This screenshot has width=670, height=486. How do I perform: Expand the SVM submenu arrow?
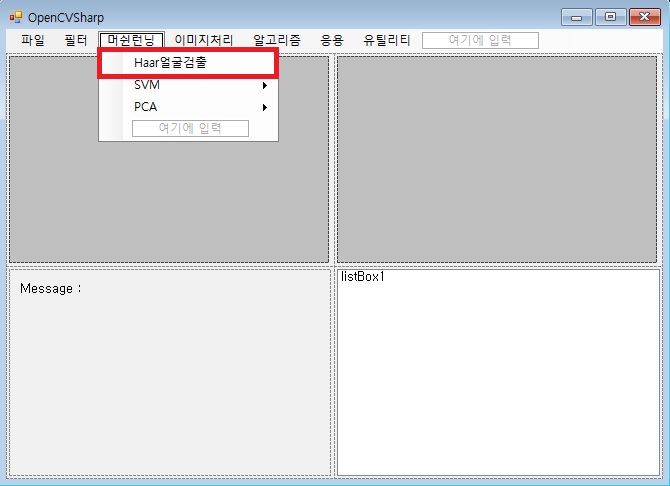(x=265, y=85)
